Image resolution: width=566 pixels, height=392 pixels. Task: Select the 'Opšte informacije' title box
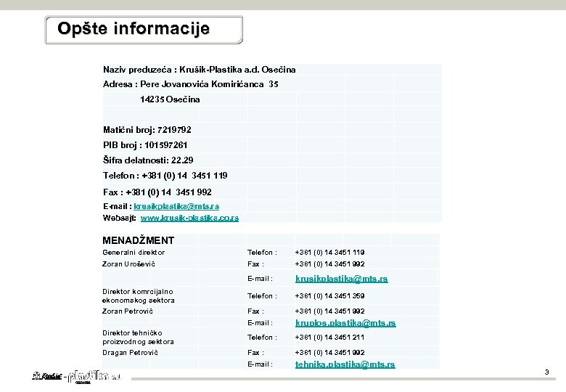(144, 30)
